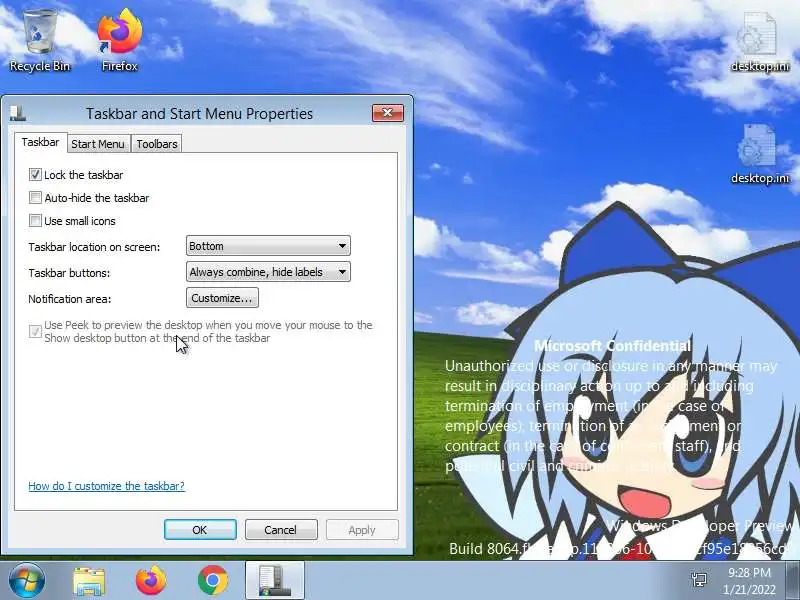Screen dimensions: 800x600
Task: Open the Recycle Bin desktop icon
Action: click(x=40, y=40)
